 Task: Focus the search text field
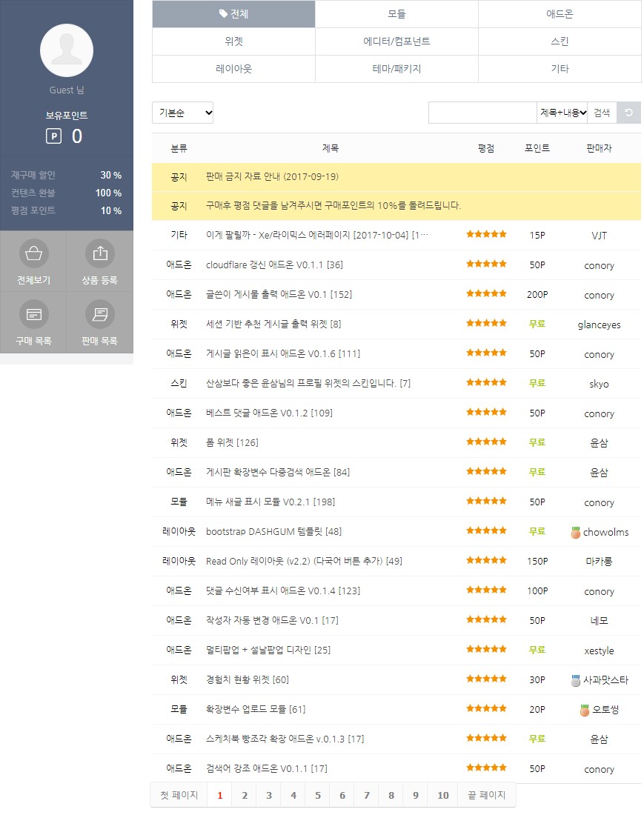click(482, 113)
